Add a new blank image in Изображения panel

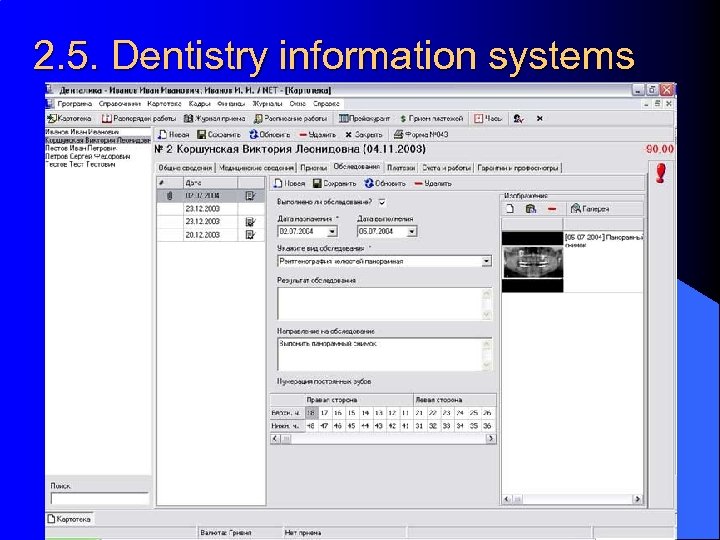tap(509, 209)
